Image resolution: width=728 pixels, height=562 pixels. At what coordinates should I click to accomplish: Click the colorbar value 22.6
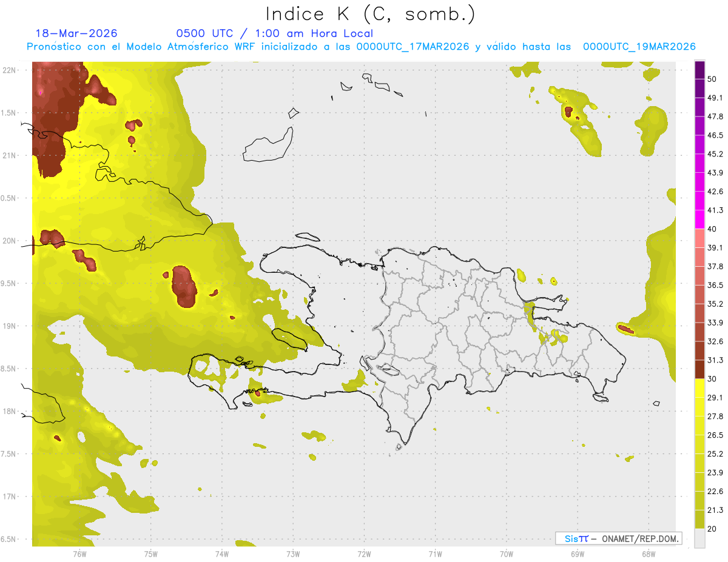[x=715, y=491]
